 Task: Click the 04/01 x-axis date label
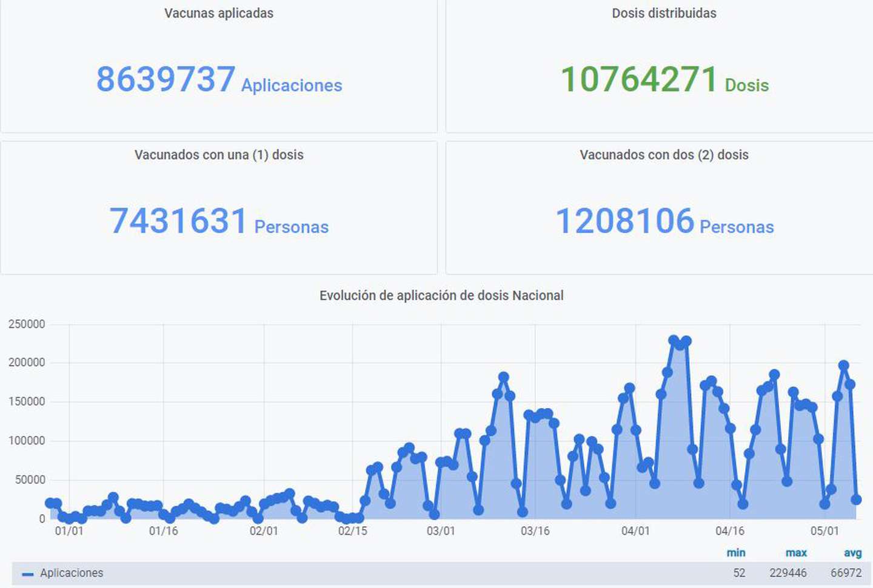click(635, 531)
